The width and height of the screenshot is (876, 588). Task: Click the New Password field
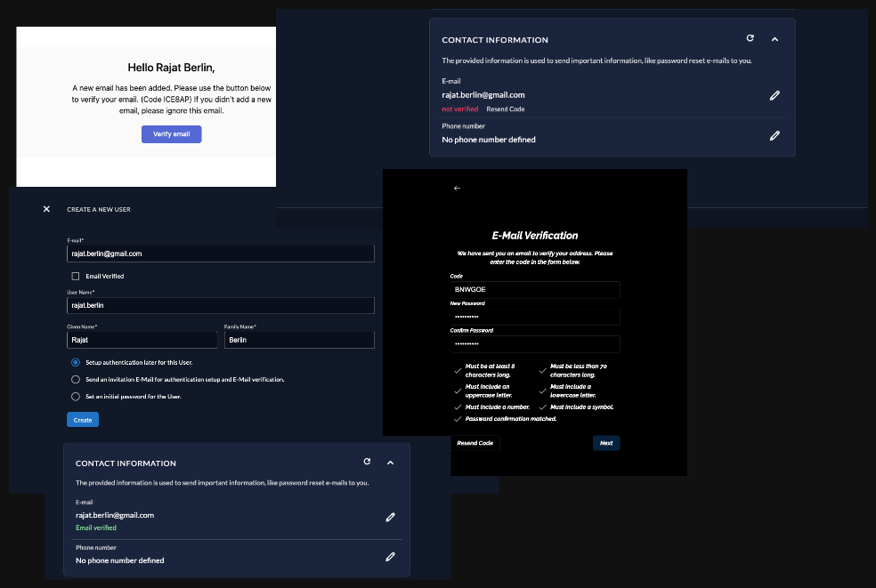(535, 317)
